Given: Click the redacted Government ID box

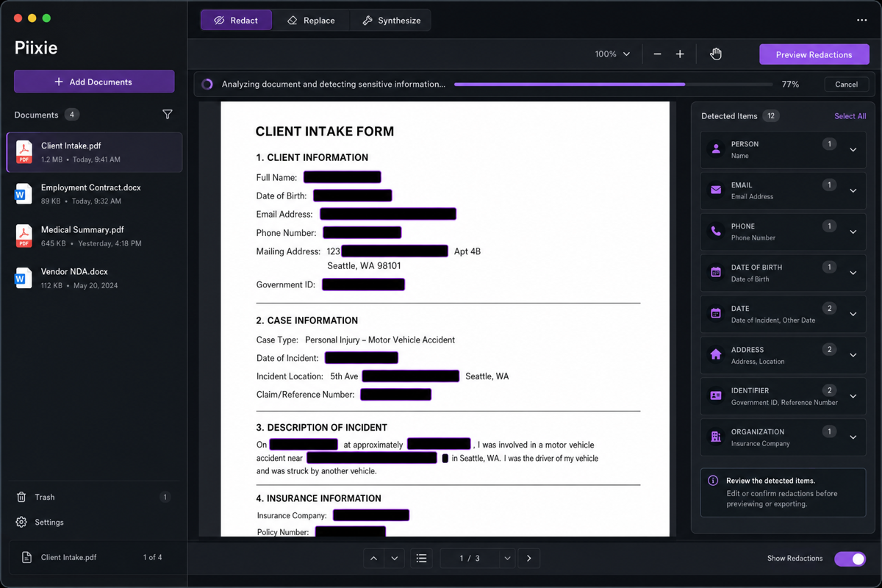Looking at the screenshot, I should coord(363,284).
